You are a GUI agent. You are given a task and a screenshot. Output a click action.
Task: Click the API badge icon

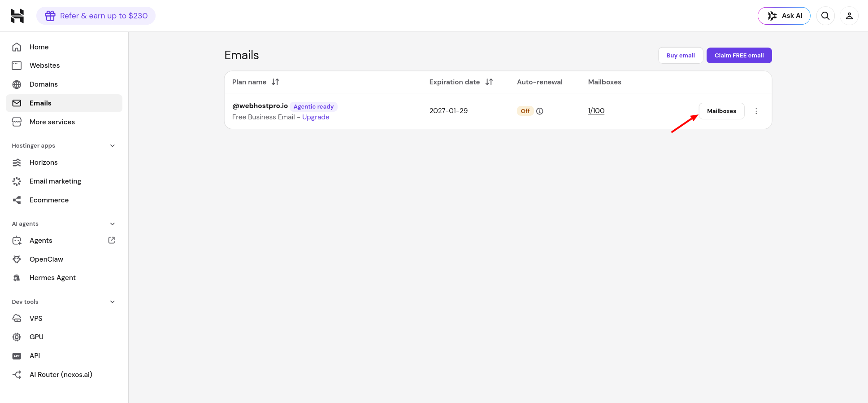click(x=17, y=356)
